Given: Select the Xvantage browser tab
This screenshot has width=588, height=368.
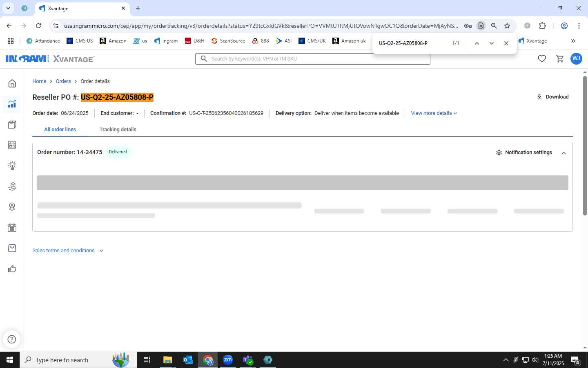Looking at the screenshot, I should 82,8.
